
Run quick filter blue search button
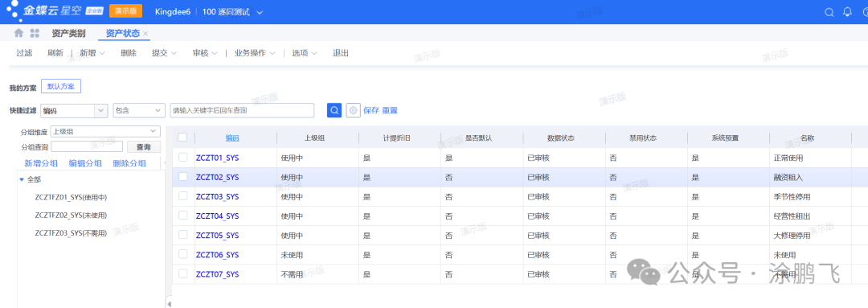(x=334, y=110)
